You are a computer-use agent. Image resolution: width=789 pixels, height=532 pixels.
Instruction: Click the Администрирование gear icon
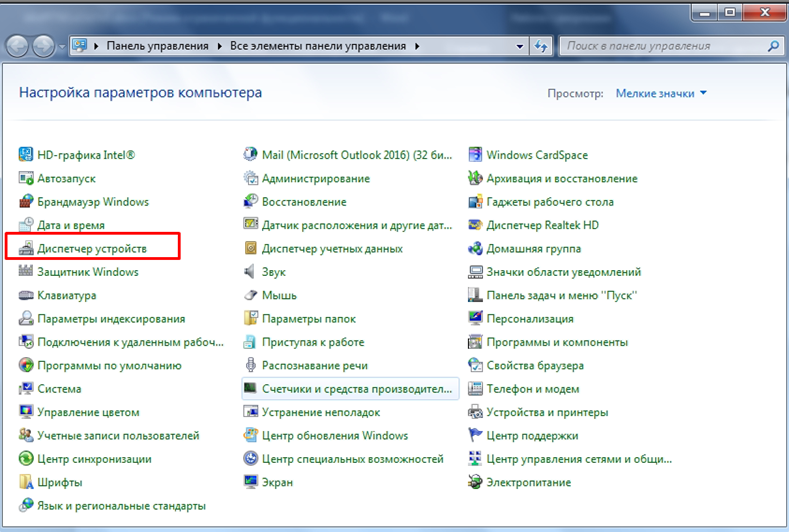click(250, 178)
